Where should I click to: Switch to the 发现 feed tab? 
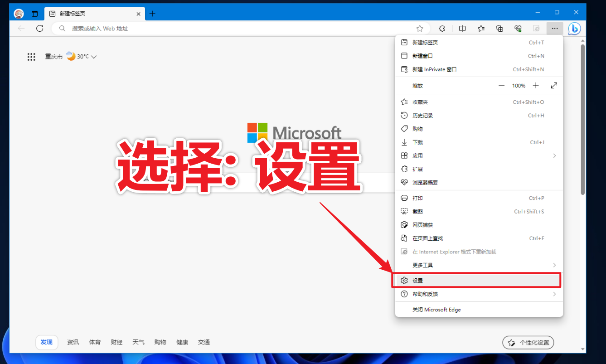[x=47, y=342]
